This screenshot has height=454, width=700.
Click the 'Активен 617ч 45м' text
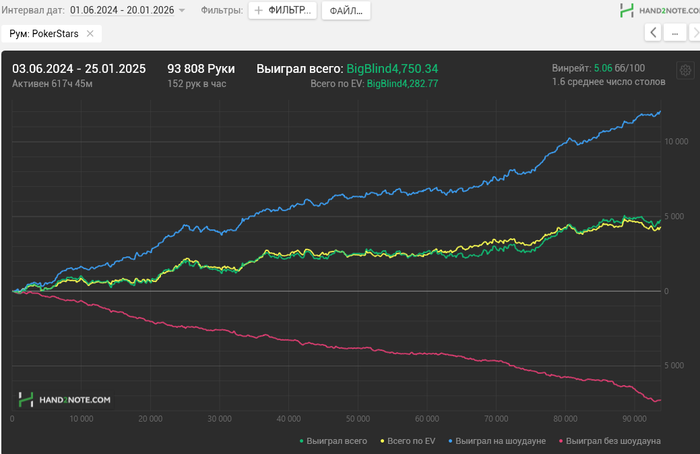52,83
